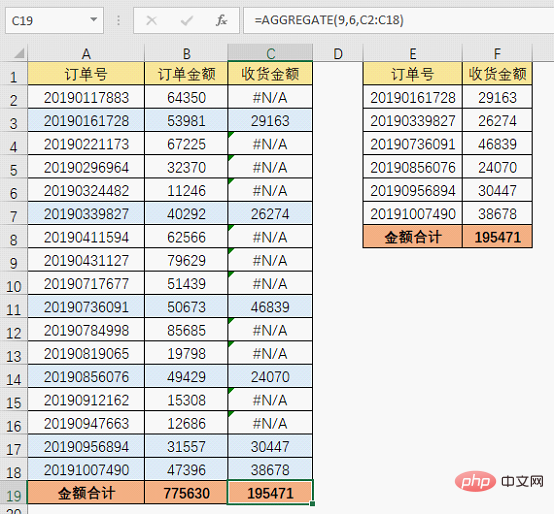Image resolution: width=554 pixels, height=514 pixels.
Task: Select cell F8 total 195471
Action: point(497,237)
